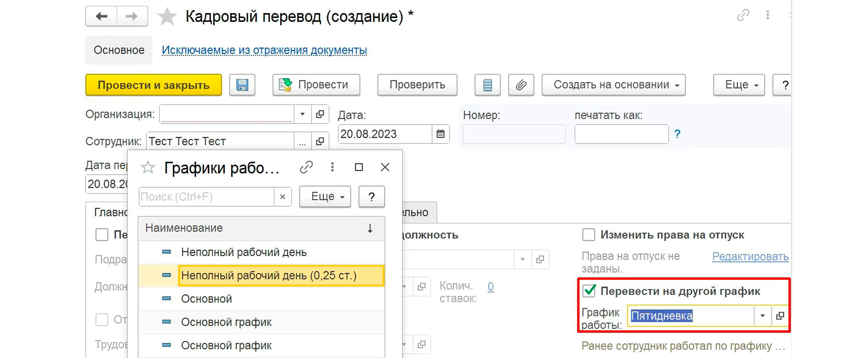Image resolution: width=868 pixels, height=358 pixels.
Task: Open Еще menu in Графики работы popup
Action: (325, 197)
